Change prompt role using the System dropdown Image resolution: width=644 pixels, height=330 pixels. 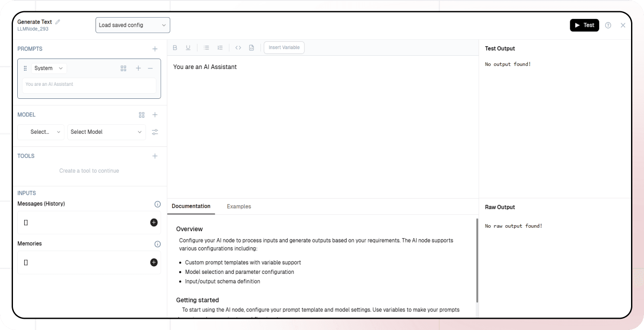pyautogui.click(x=49, y=68)
